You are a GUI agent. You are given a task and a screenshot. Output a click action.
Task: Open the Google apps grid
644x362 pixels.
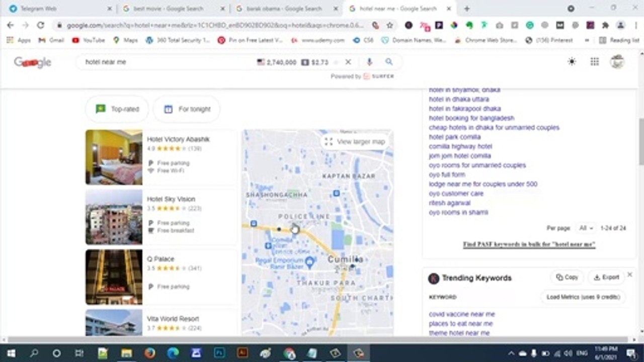(595, 61)
